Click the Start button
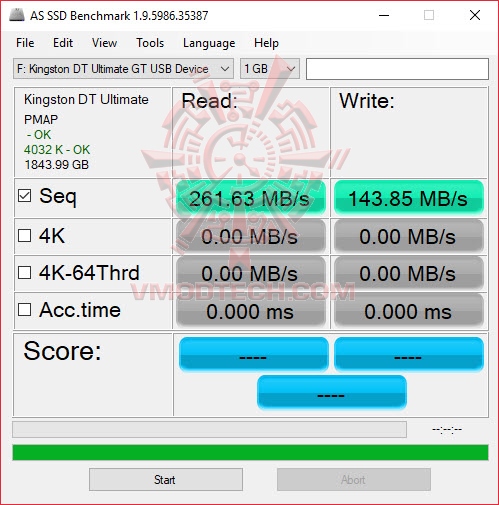This screenshot has height=505, width=499. [166, 480]
